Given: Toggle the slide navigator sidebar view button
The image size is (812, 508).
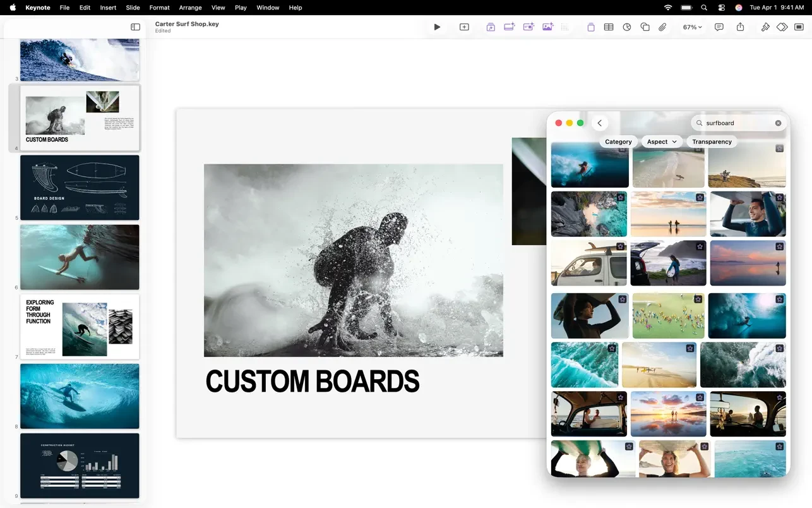Looking at the screenshot, I should click(135, 27).
